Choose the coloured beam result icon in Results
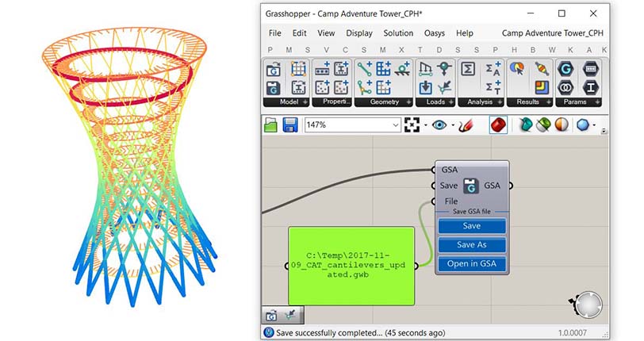The height and width of the screenshot is (341, 644). [542, 70]
